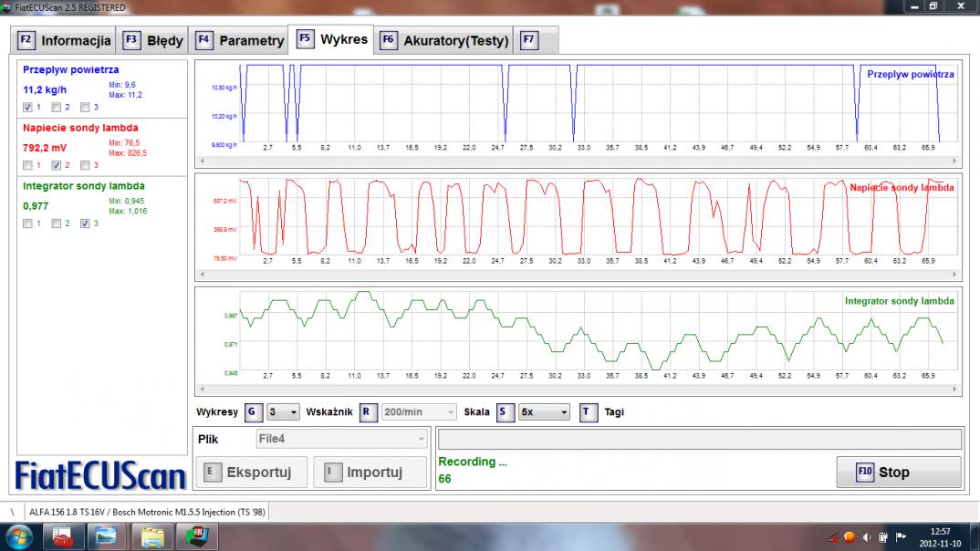Screen dimensions: 980x551
Task: Click the volume speaker tray icon
Action: (x=868, y=536)
